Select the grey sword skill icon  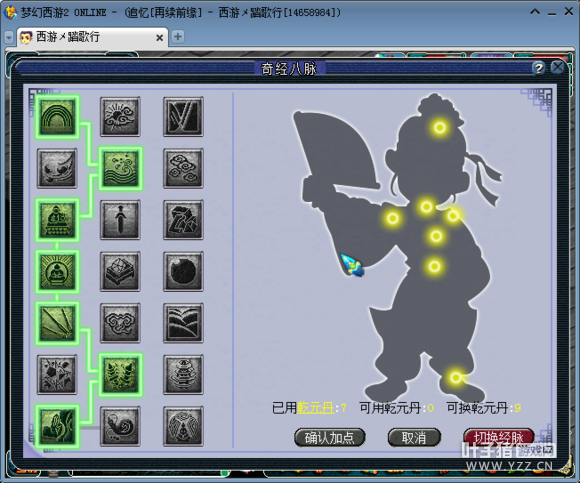point(120,220)
